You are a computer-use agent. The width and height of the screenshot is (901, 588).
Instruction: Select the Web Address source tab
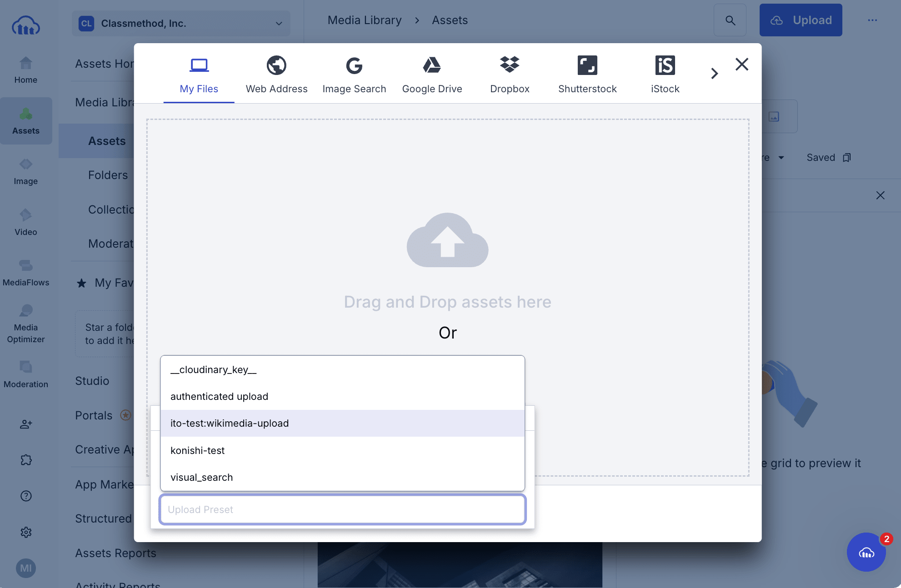[277, 75]
